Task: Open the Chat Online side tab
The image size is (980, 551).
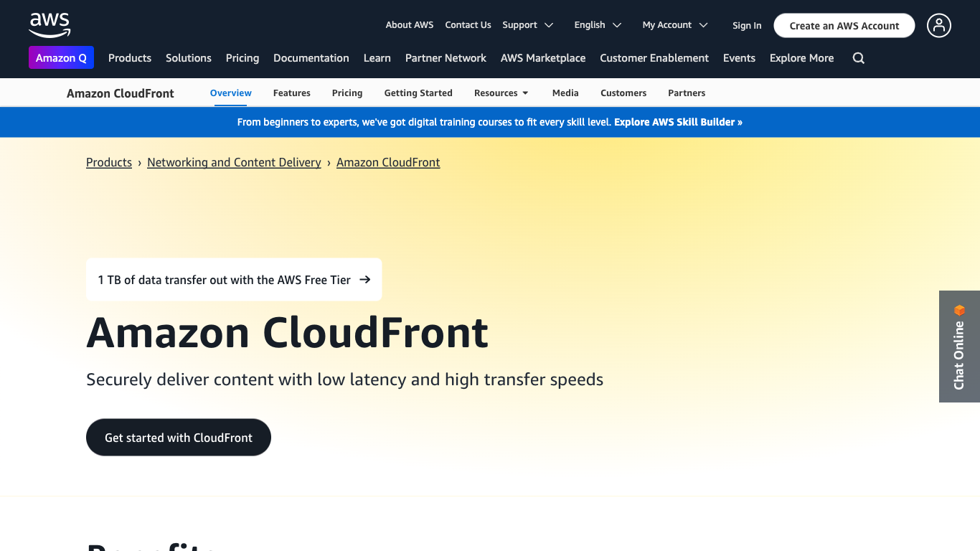Action: 959,347
